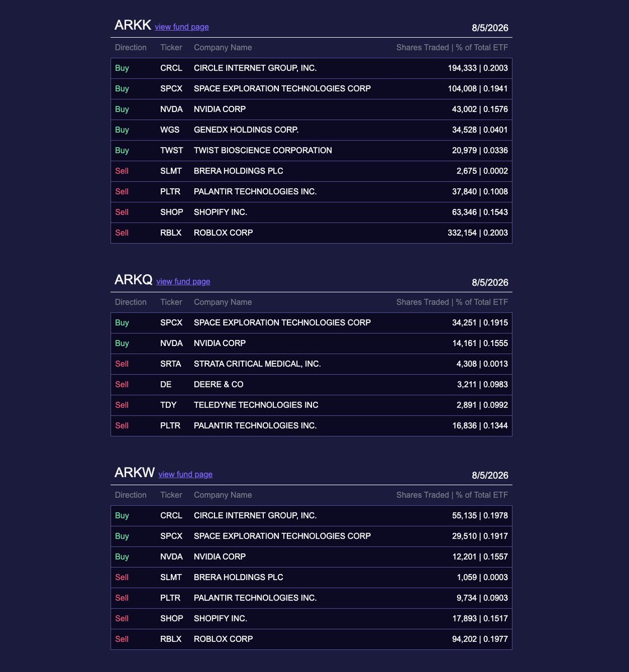Click the 8/5/2026 date beside ARKQ
The height and width of the screenshot is (672, 629).
pyautogui.click(x=490, y=283)
